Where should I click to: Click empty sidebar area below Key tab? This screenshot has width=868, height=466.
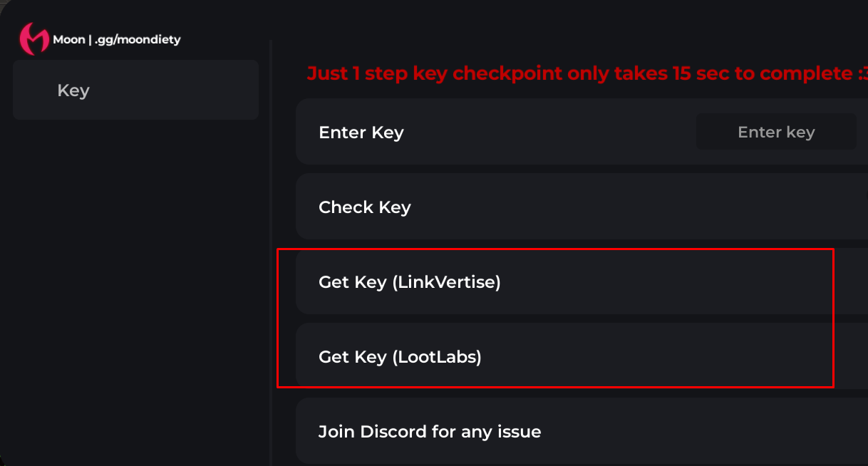135,285
